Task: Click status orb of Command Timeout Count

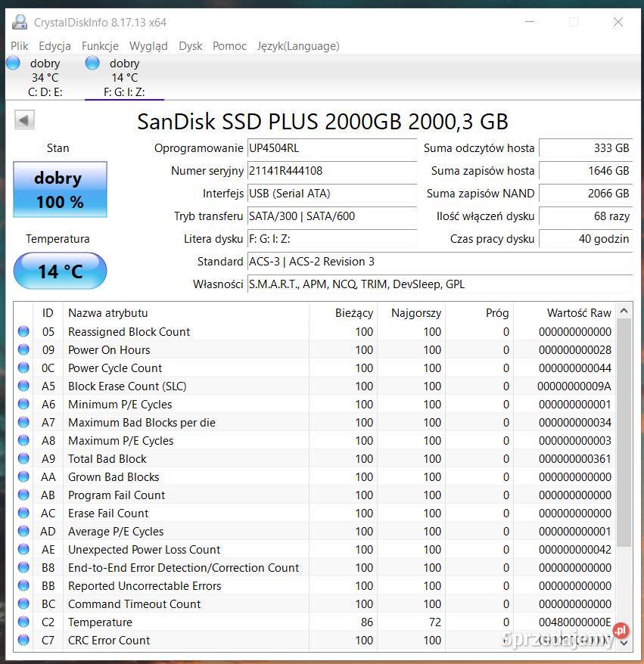Action: click(23, 603)
